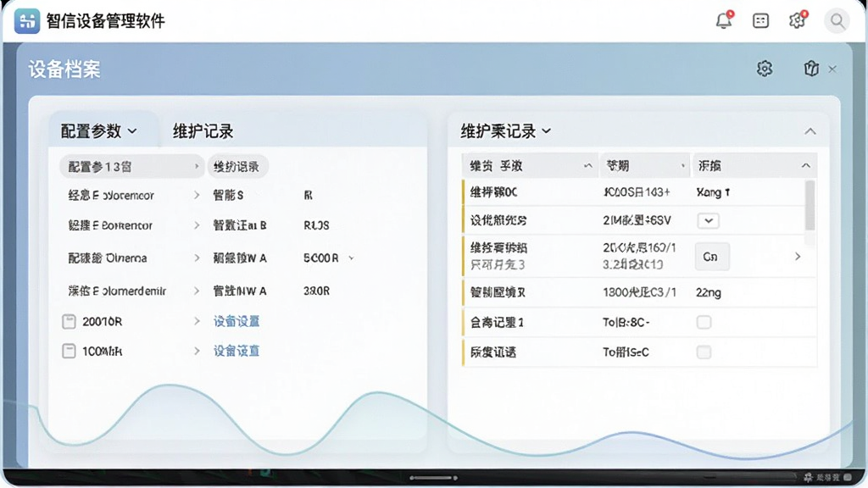Click the RLJS value in the parameter list
The height and width of the screenshot is (488, 868).
(316, 225)
